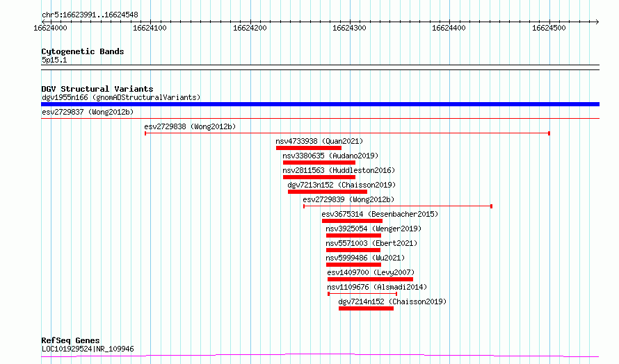619x364 pixels.
Task: Select the RefSeq Genes track title
Action: coord(70,340)
